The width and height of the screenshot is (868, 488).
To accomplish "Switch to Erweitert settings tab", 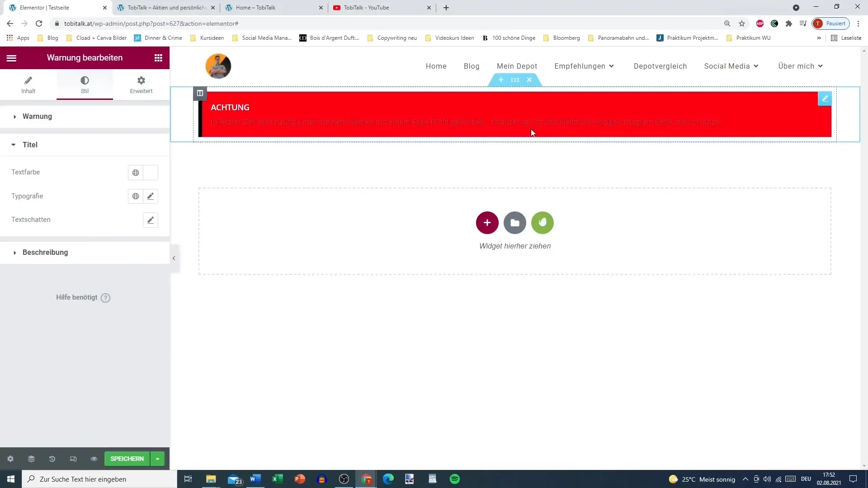I will [142, 84].
